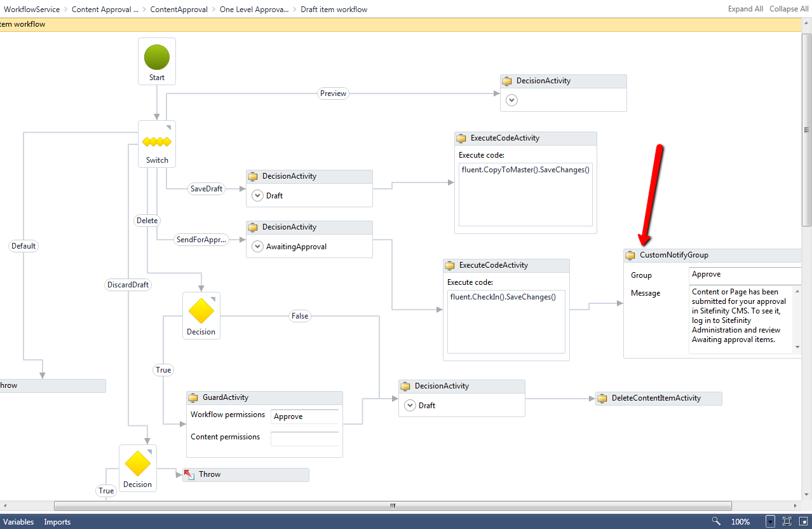This screenshot has height=529, width=812.
Task: Click the green Start node icon
Action: (157, 57)
